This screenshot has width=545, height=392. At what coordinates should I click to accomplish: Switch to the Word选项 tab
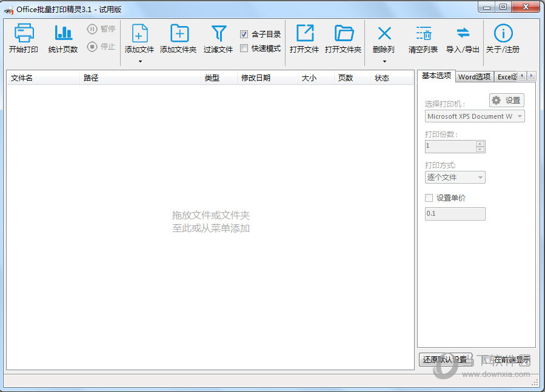(475, 77)
